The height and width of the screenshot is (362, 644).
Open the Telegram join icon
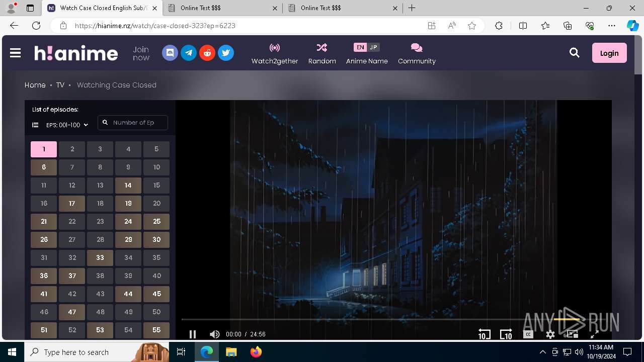[189, 52]
